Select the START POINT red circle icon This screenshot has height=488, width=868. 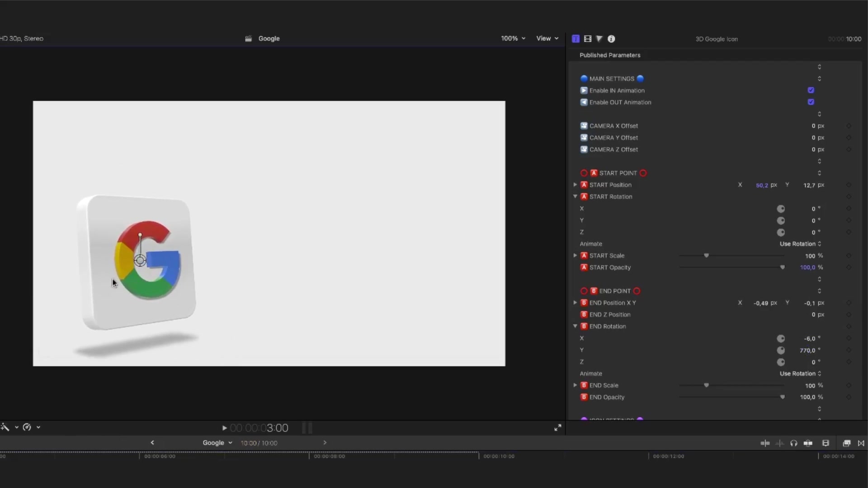[584, 173]
